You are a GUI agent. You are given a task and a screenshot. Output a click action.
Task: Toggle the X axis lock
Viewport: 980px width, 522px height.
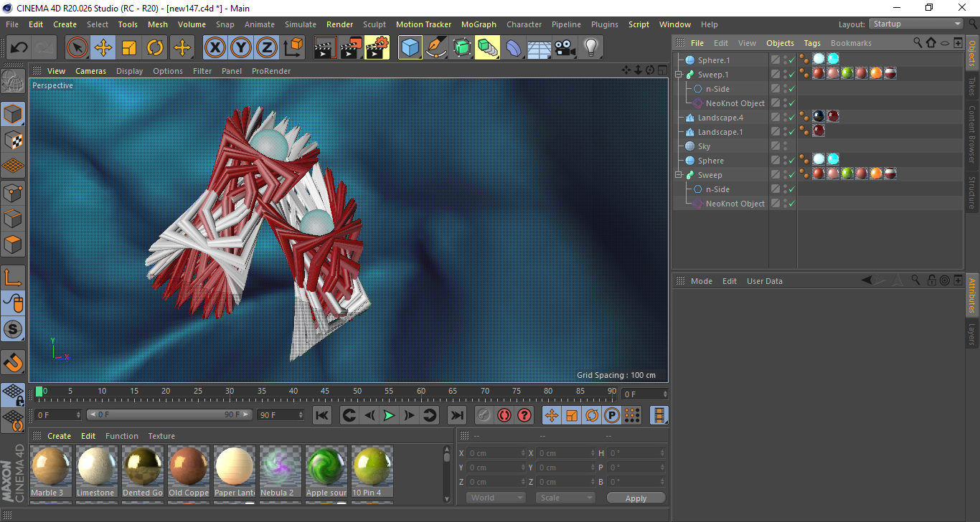(215, 48)
